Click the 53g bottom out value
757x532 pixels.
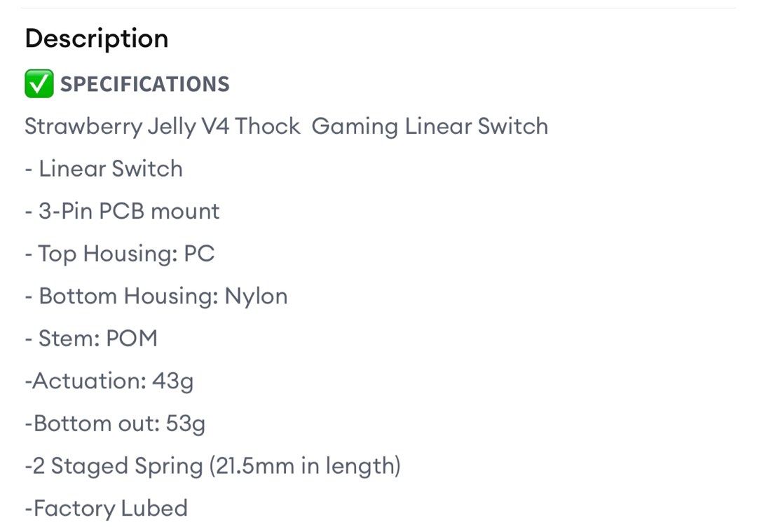[186, 423]
